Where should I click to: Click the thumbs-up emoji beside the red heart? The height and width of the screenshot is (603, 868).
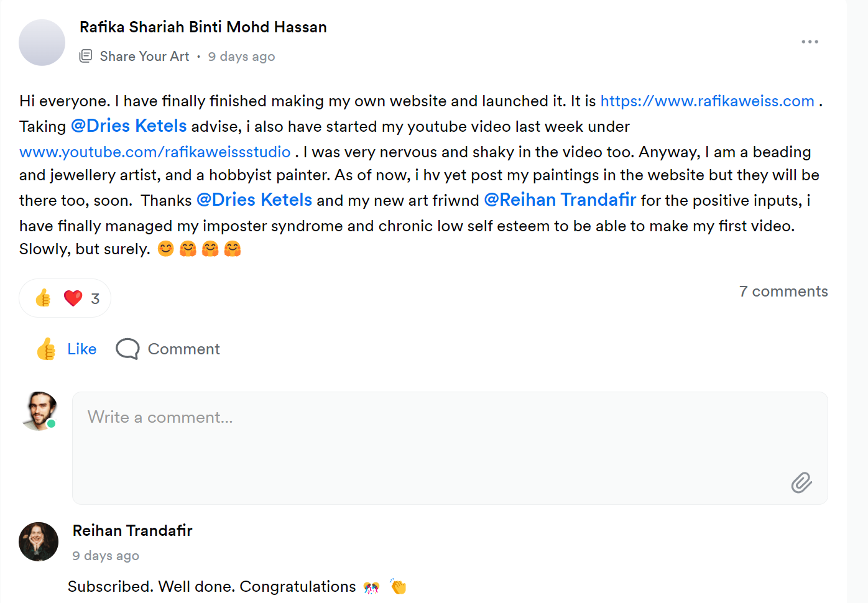44,298
